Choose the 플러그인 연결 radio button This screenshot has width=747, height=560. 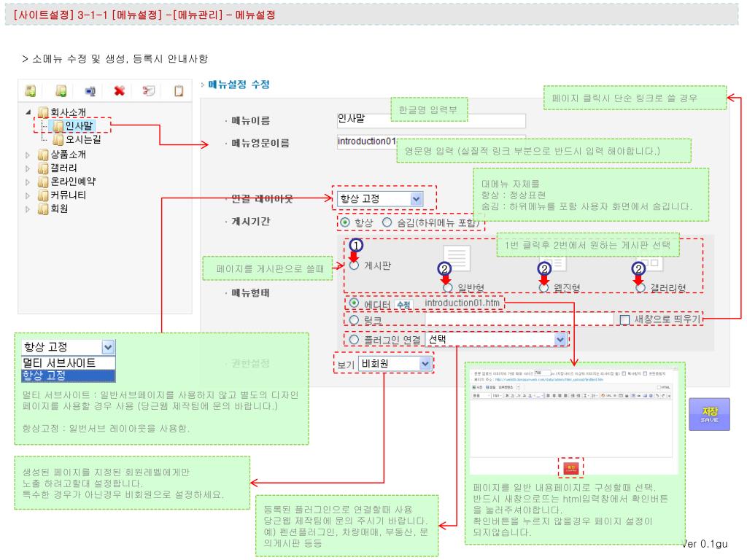pyautogui.click(x=354, y=340)
